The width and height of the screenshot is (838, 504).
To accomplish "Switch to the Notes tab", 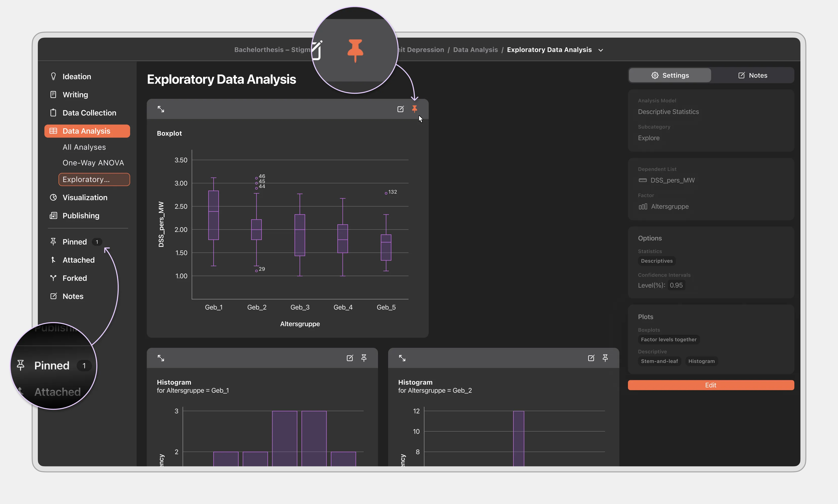I will 752,75.
